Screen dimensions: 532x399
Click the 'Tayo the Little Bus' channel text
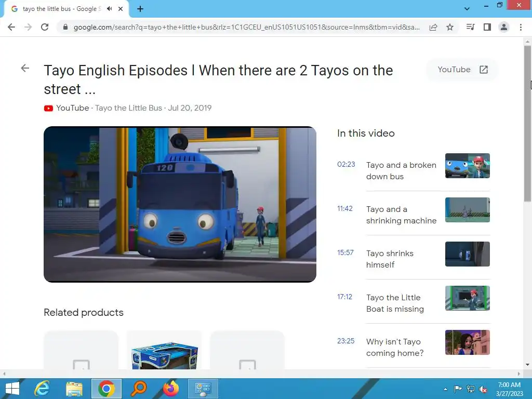[129, 108]
